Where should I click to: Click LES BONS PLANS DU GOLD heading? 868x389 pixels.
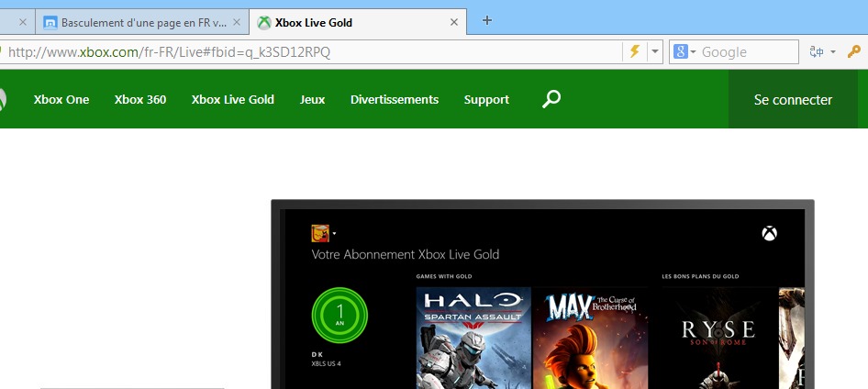[700, 276]
